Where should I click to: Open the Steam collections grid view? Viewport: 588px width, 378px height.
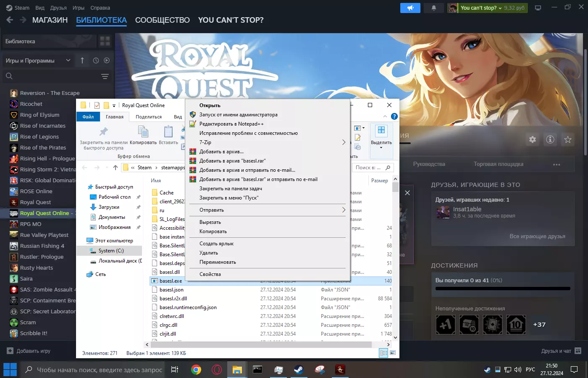tap(105, 41)
